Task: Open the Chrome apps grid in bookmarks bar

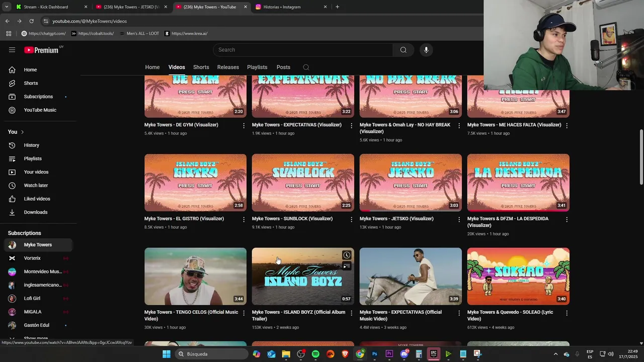Action: click(9, 34)
